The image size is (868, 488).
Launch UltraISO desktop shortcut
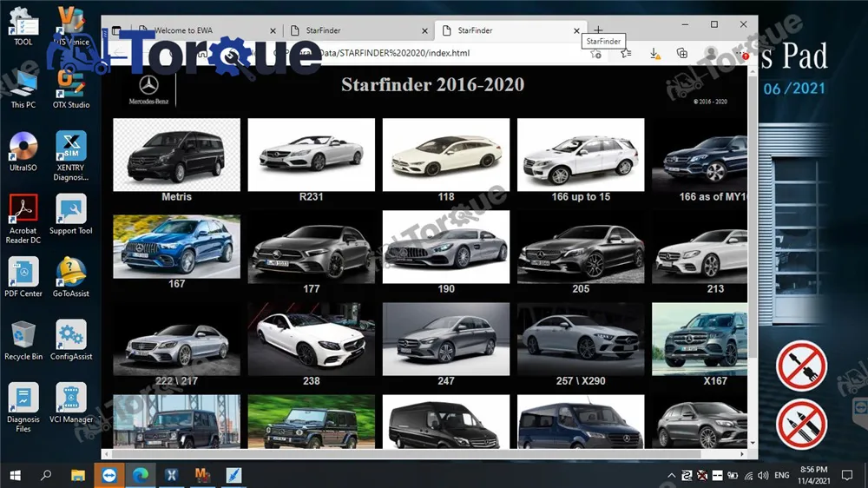pyautogui.click(x=23, y=152)
